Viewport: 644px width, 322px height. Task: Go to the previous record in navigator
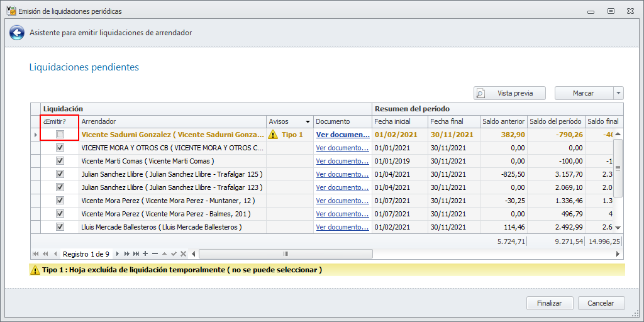(54, 254)
